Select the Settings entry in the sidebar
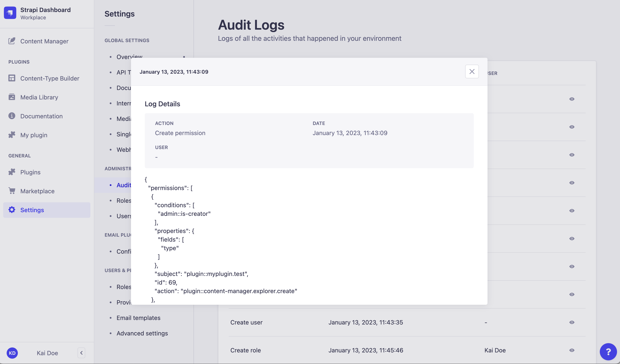Viewport: 620px width, 364px height. (x=32, y=210)
